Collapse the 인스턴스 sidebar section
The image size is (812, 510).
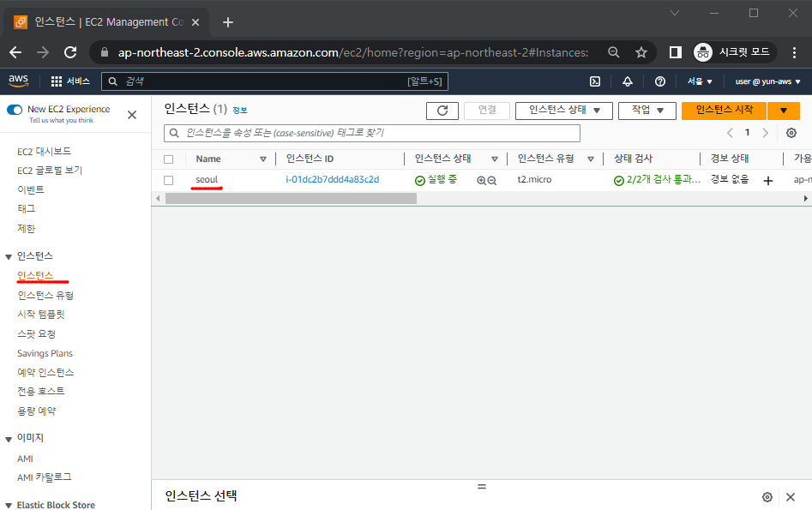tap(9, 257)
